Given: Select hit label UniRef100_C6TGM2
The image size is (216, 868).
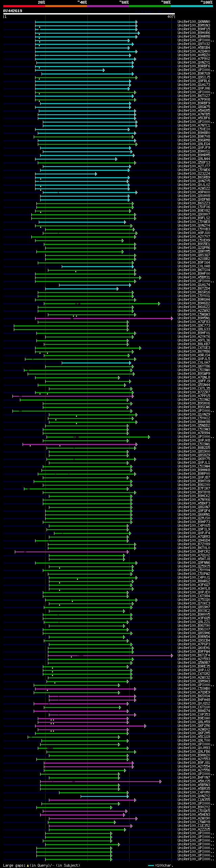Looking at the screenshot, I should tap(194, 674).
